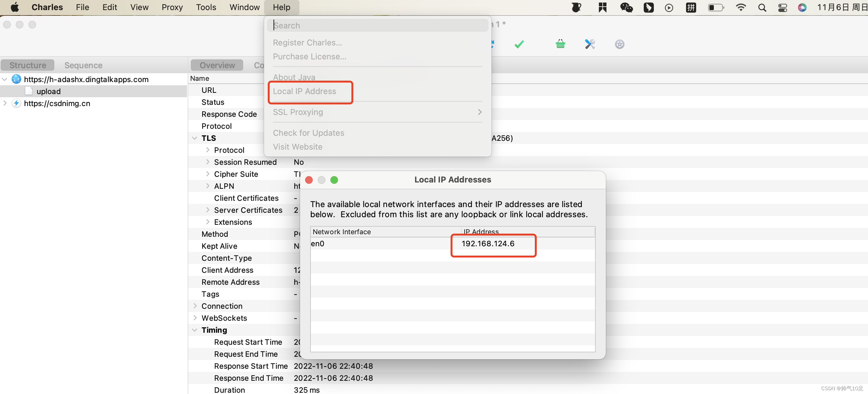The height and width of the screenshot is (394, 868).
Task: Click the Wi-Fi status icon
Action: click(x=741, y=7)
